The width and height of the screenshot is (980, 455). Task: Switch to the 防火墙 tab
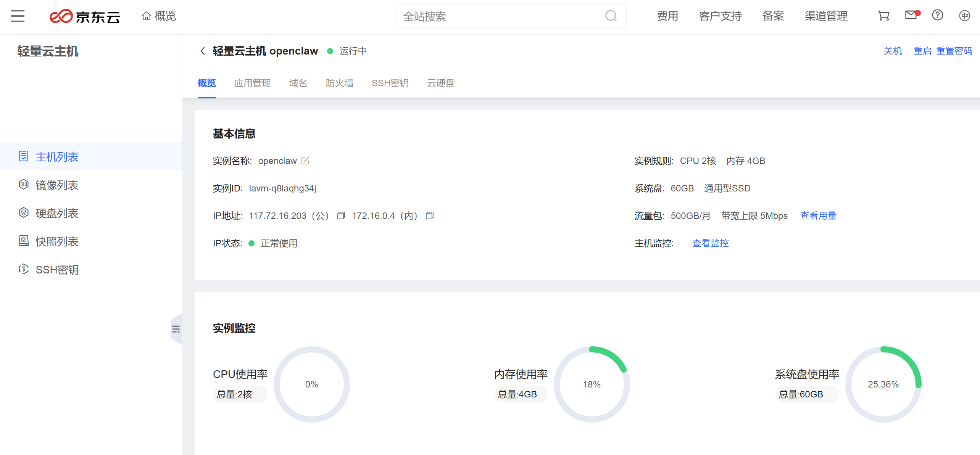(339, 83)
